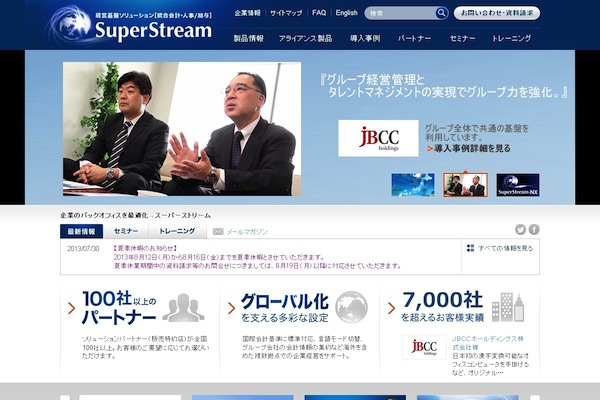600x400 pixels.
Task: Click the グローバル化を支える多彩な設定 heading
Action: tap(285, 308)
